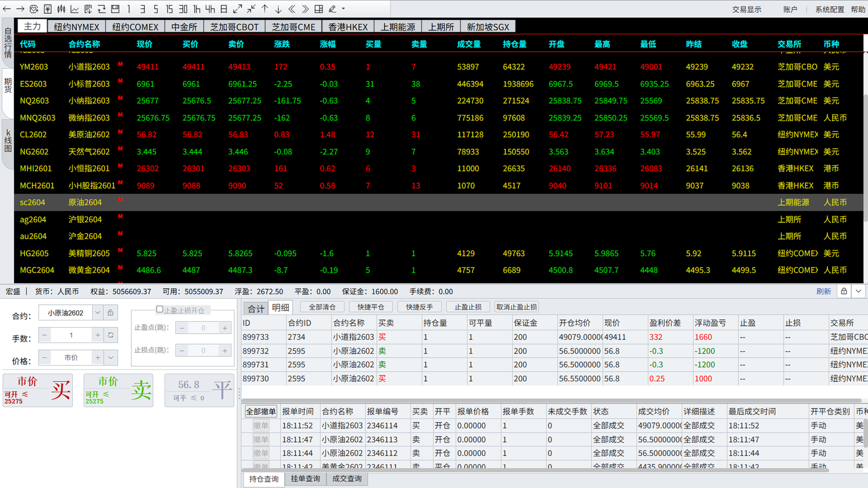Click the down arrow toolbar icon
Screen dimensions: 868x488
click(278, 9)
